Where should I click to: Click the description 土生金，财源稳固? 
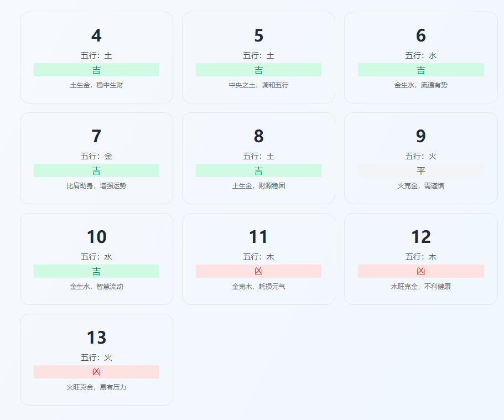258,186
